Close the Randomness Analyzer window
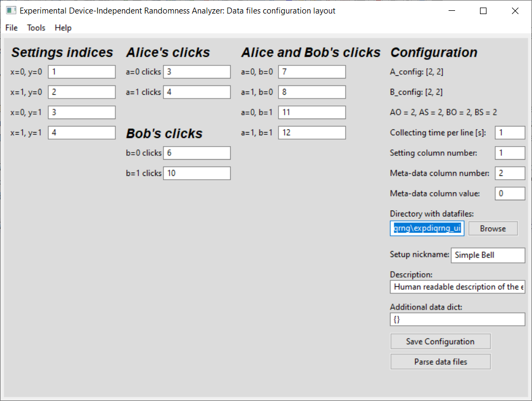This screenshot has width=532, height=401. point(515,11)
